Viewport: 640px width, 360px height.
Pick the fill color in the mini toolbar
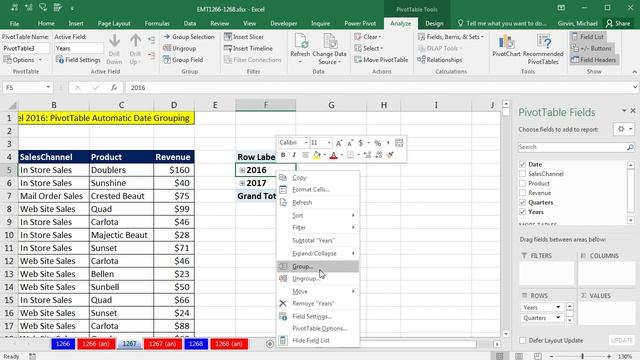[316, 155]
